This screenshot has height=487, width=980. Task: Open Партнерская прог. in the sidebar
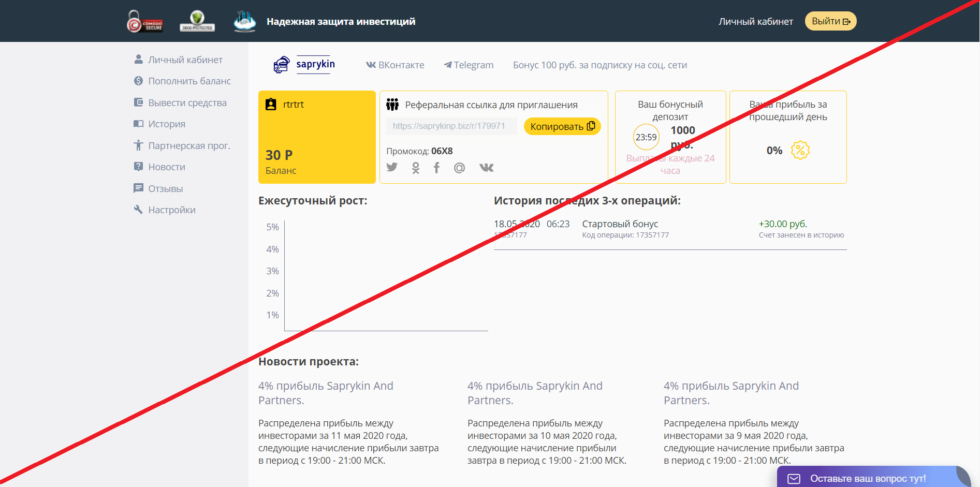[x=182, y=145]
